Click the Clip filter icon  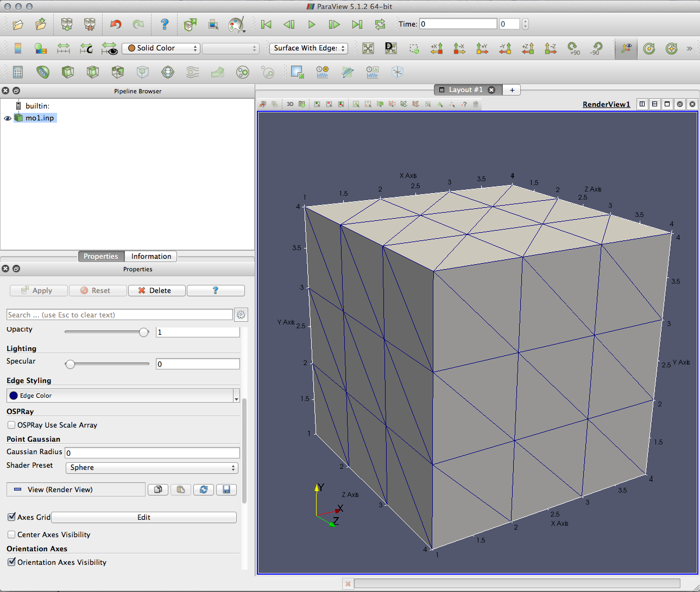[68, 72]
